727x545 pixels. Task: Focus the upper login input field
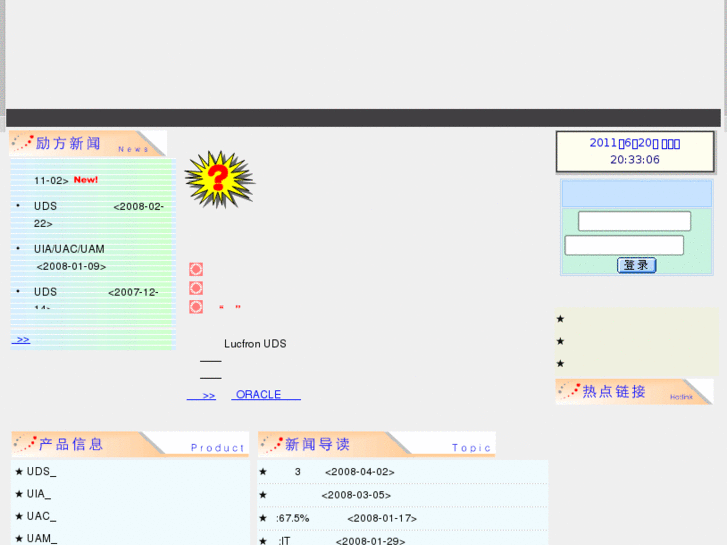(x=634, y=221)
